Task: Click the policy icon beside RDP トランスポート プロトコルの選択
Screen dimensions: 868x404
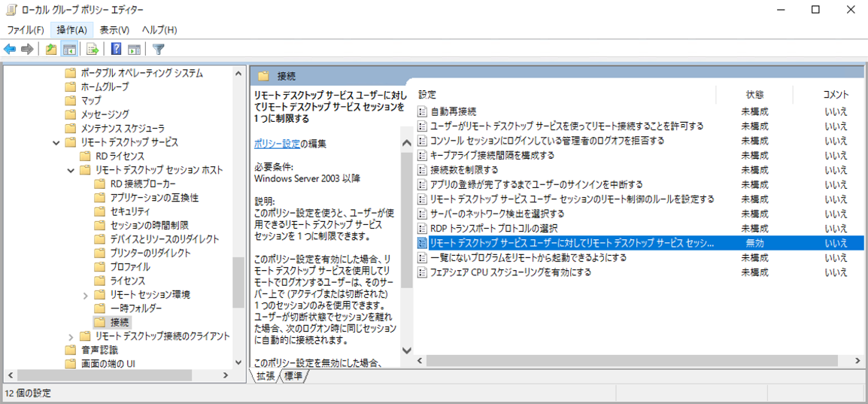Action: tap(423, 228)
